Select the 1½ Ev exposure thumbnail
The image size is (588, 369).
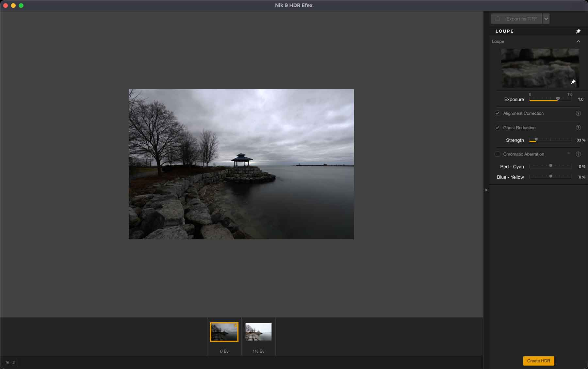(258, 332)
